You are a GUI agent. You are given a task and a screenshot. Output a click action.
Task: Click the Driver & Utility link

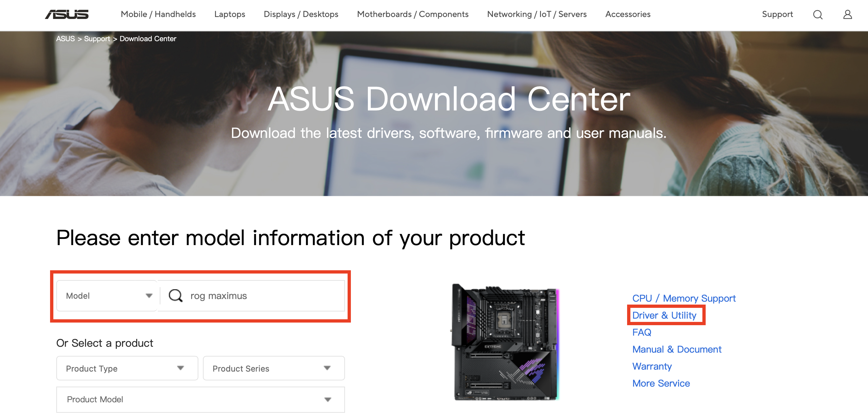point(665,315)
